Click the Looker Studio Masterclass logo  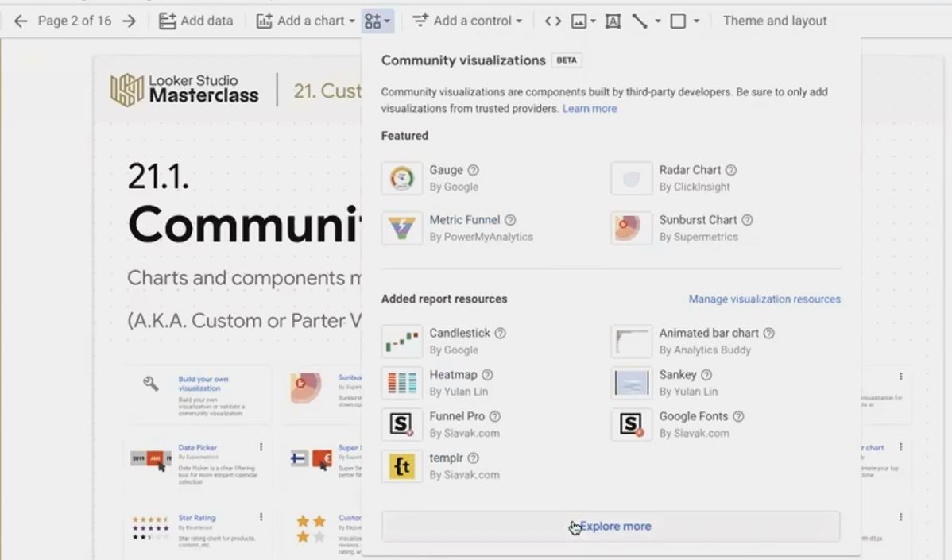pyautogui.click(x=184, y=90)
